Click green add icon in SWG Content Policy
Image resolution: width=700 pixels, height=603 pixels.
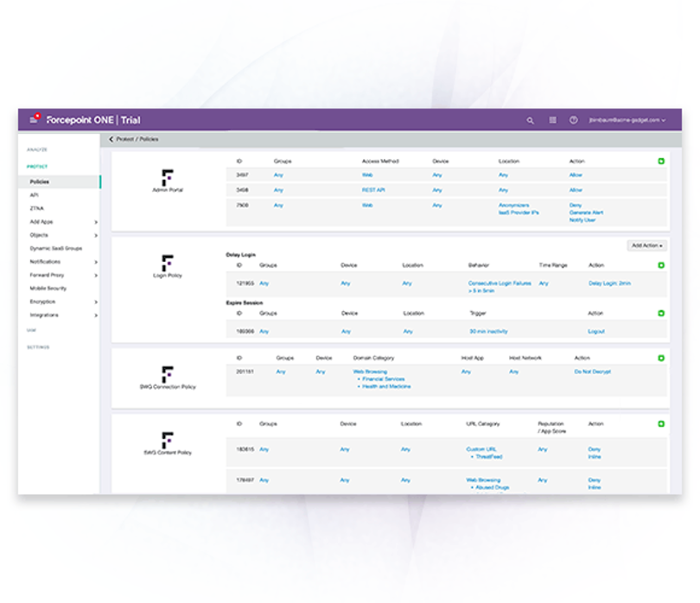click(661, 424)
